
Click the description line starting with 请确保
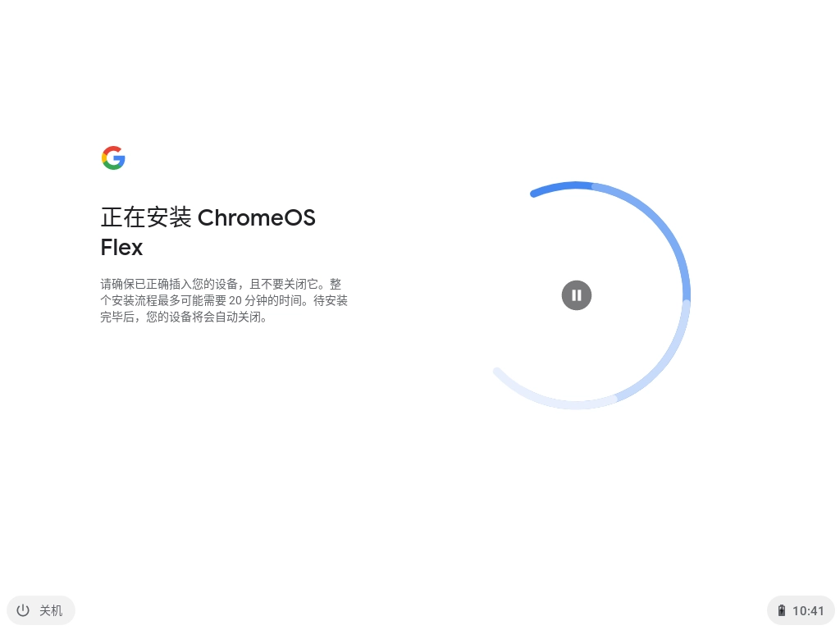[221, 284]
